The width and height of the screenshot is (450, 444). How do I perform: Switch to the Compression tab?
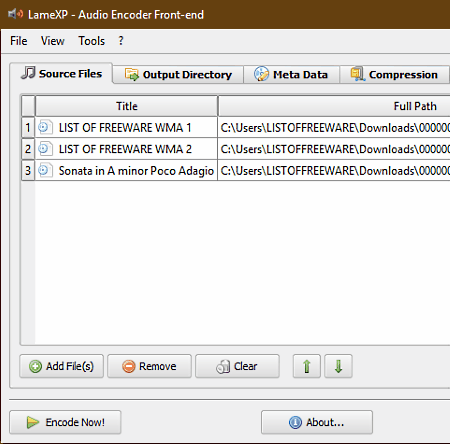click(x=395, y=74)
